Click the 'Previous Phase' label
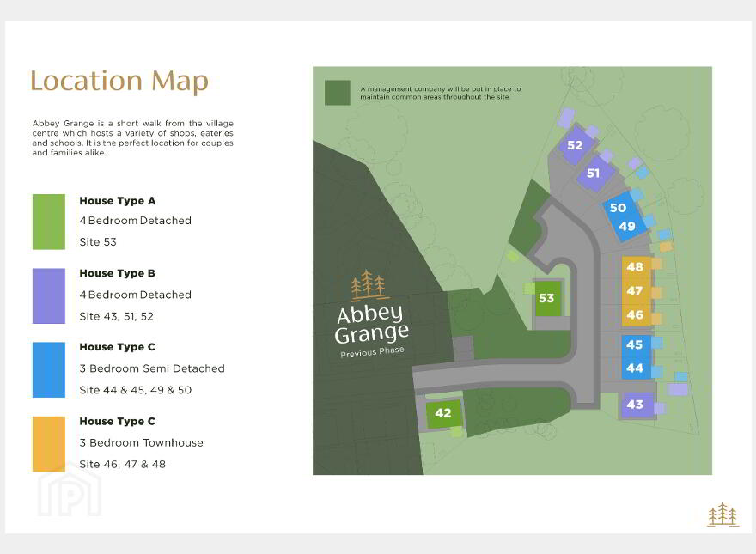Image resolution: width=756 pixels, height=554 pixels. (372, 352)
